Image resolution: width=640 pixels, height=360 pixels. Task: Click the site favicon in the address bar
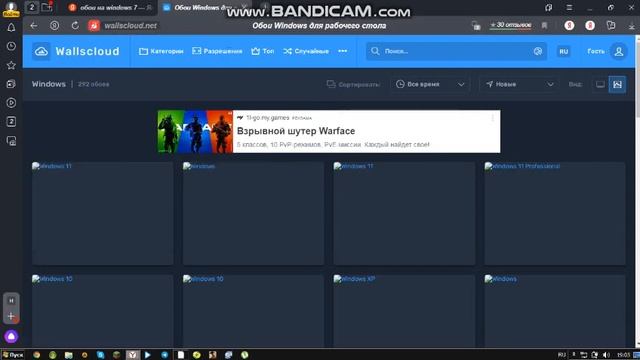(x=94, y=25)
